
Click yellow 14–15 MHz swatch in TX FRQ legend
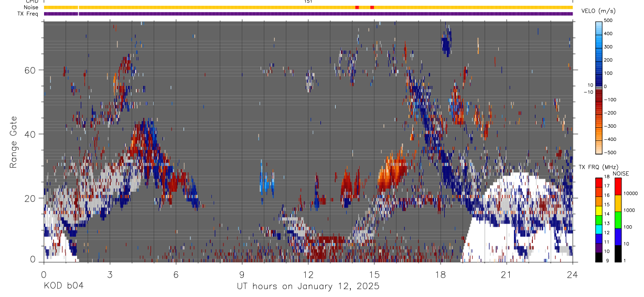[x=598, y=210]
